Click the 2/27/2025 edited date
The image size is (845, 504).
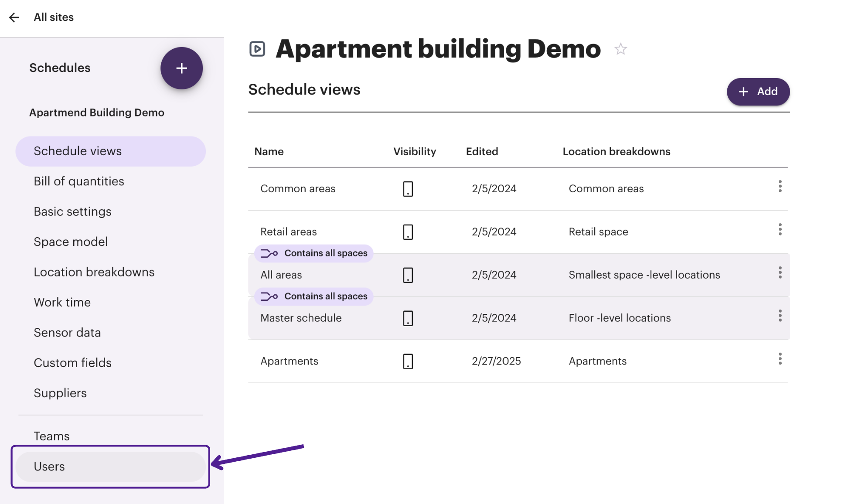[496, 361]
